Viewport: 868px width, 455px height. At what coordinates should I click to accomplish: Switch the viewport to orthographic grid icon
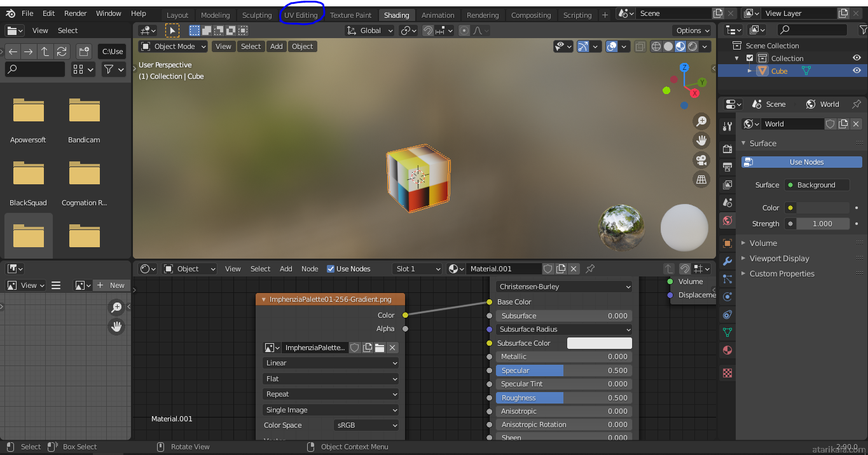701,180
